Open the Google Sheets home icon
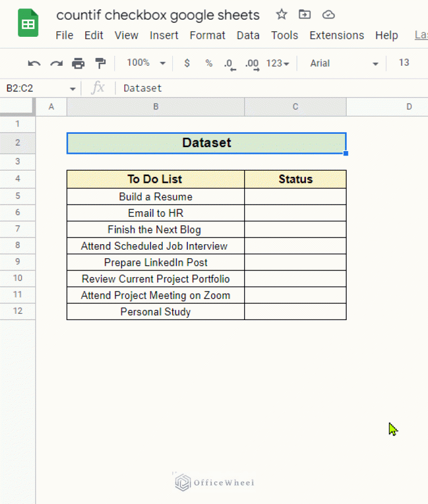The width and height of the screenshot is (428, 504). (28, 25)
